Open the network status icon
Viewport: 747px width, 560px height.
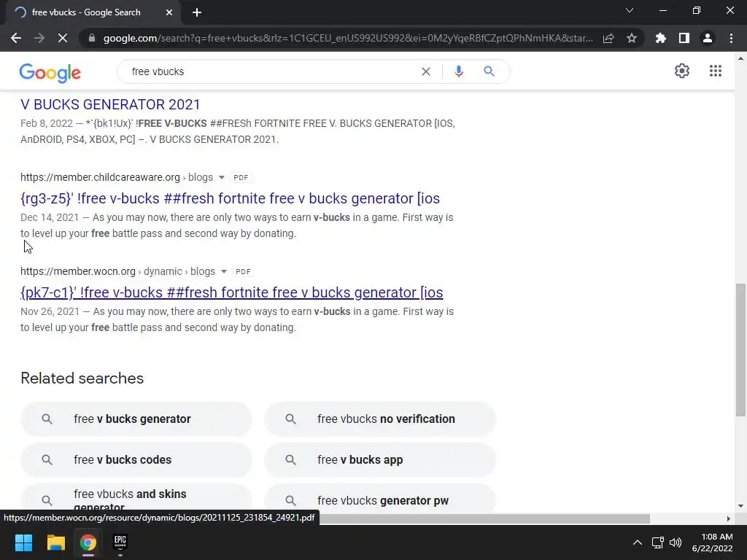click(x=658, y=542)
